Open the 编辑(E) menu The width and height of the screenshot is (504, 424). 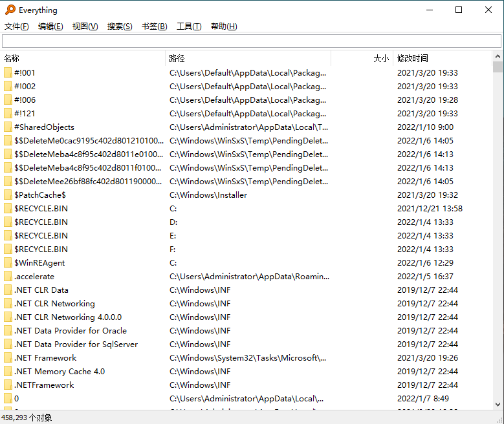point(50,26)
